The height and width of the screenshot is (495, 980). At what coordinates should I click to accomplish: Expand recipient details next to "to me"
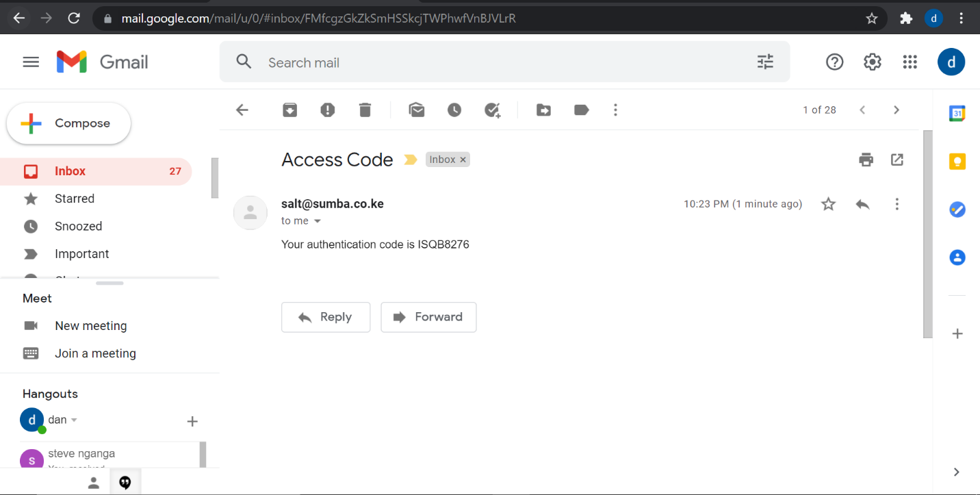[x=318, y=221]
